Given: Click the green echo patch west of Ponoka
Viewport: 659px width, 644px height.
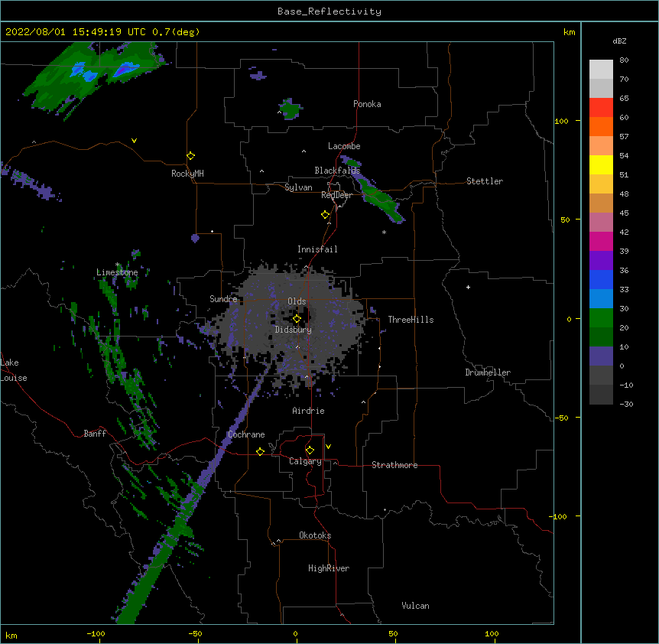Looking at the screenshot, I should tap(290, 109).
